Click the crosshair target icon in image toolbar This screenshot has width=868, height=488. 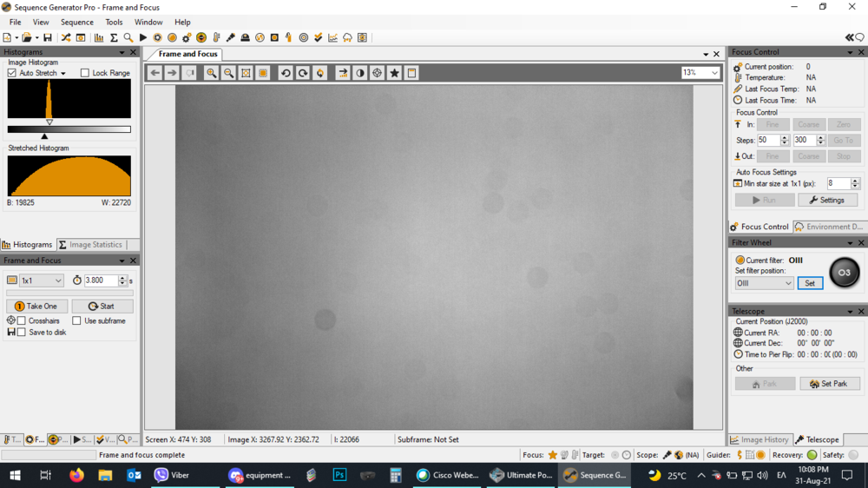click(x=377, y=73)
